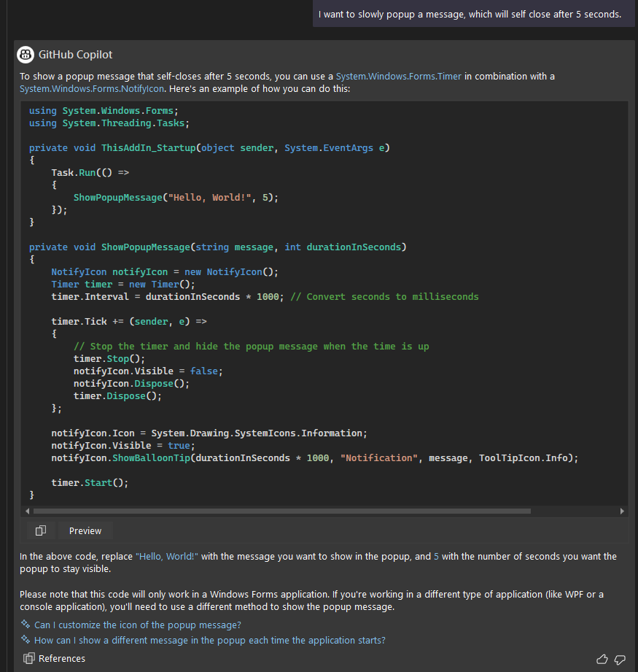Click "notifyIcon.Visible = false;" line
Image resolution: width=638 pixels, height=672 pixels.
[x=148, y=371]
